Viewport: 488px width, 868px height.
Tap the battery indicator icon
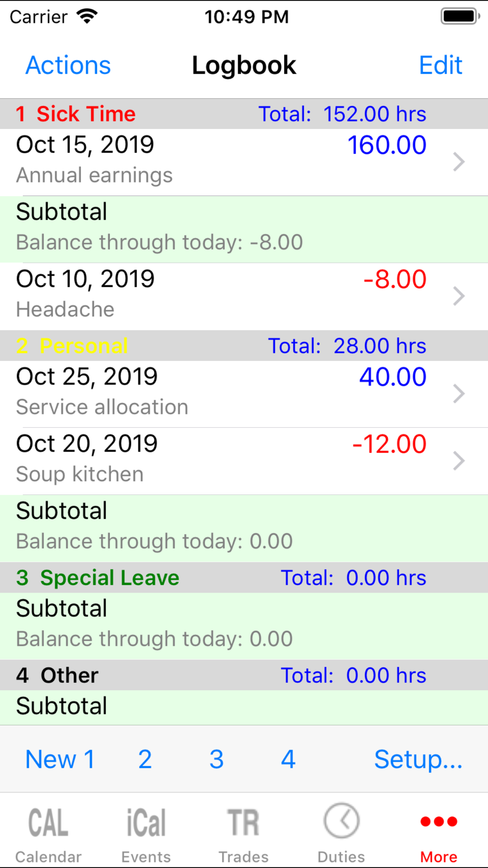pyautogui.click(x=459, y=17)
